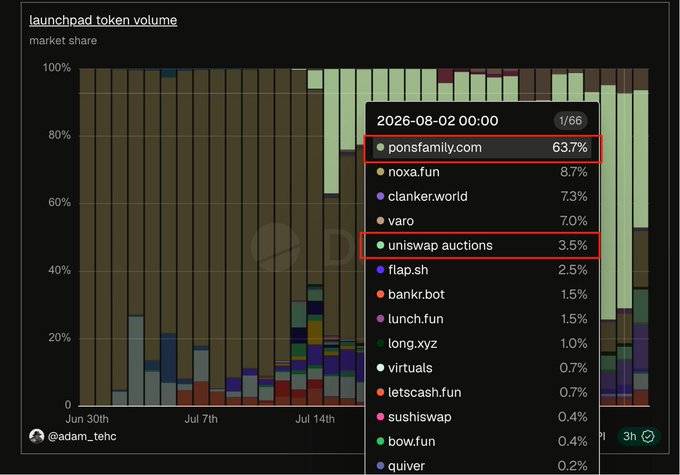Select the virtuals tooltip row

coord(482,368)
